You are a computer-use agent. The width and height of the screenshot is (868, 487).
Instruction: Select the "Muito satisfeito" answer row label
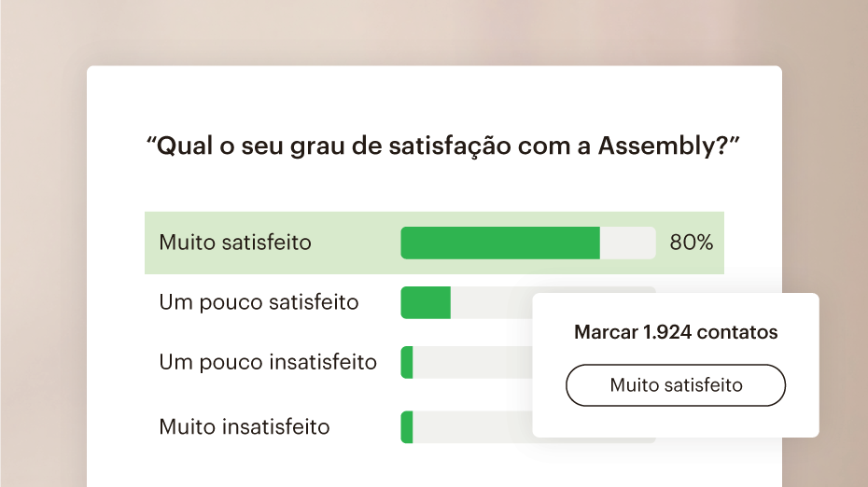point(235,243)
